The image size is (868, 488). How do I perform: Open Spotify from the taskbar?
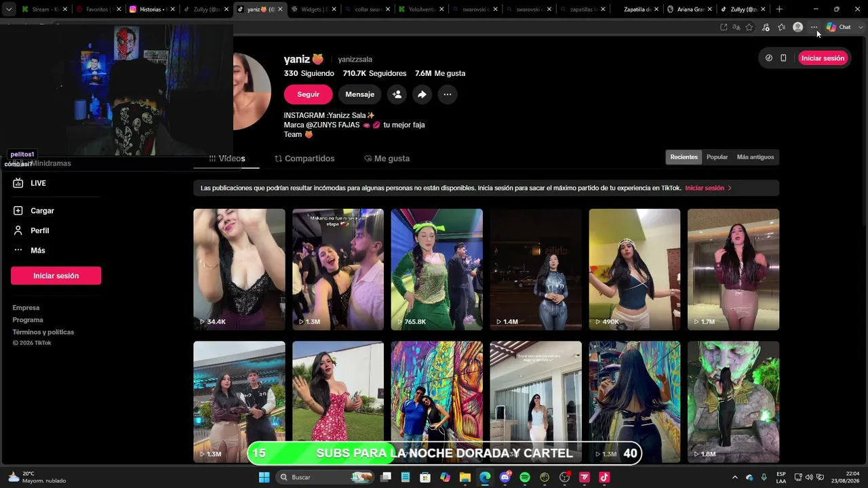525,477
